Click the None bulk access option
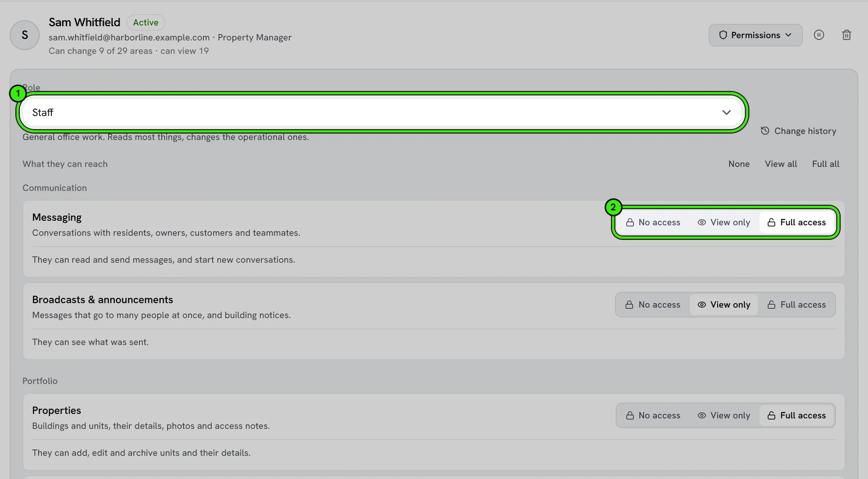Screen dimensions: 868x479 (739, 164)
